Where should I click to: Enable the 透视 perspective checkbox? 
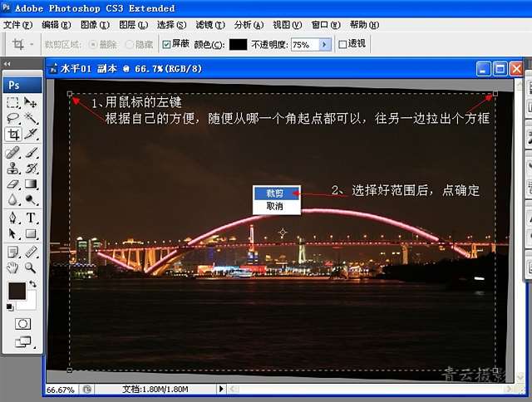tap(342, 44)
